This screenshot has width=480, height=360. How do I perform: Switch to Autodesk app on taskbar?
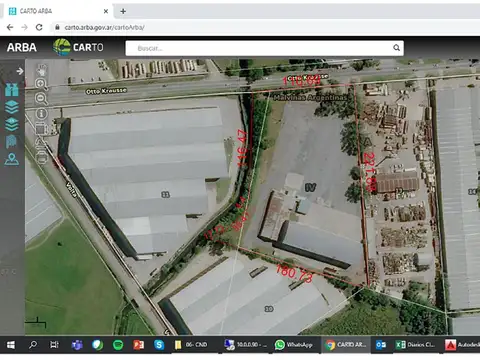[x=462, y=345]
